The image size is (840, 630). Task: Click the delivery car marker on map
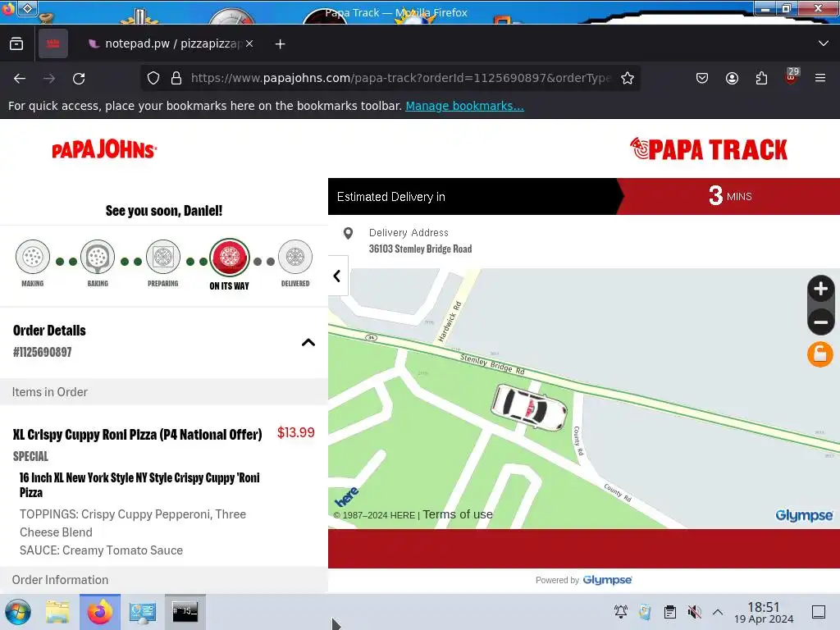(x=529, y=408)
